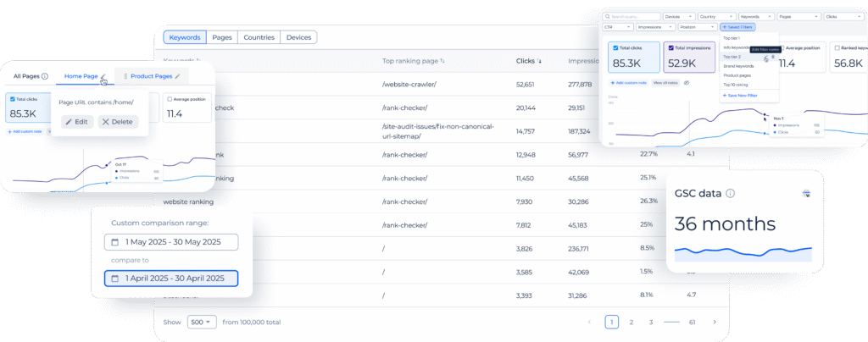Image resolution: width=868 pixels, height=342 pixels.
Task: Go to the next page arrow in pagination
Action: point(715,323)
